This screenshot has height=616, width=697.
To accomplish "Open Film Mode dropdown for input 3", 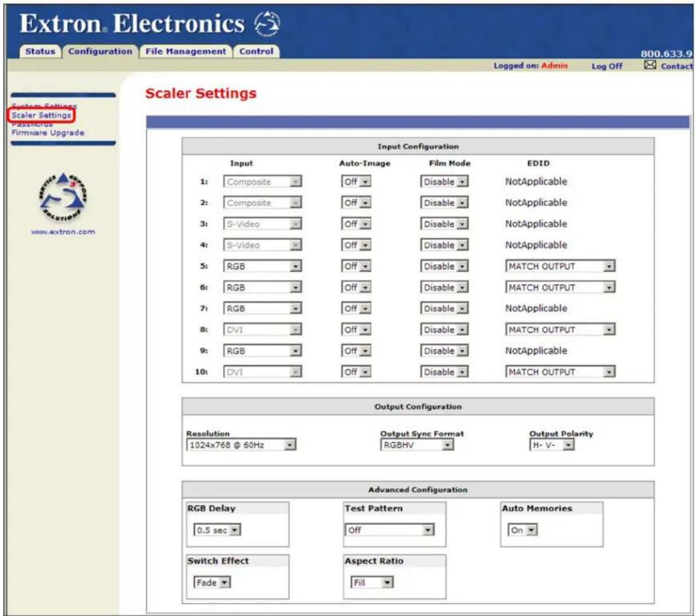I will click(x=444, y=223).
